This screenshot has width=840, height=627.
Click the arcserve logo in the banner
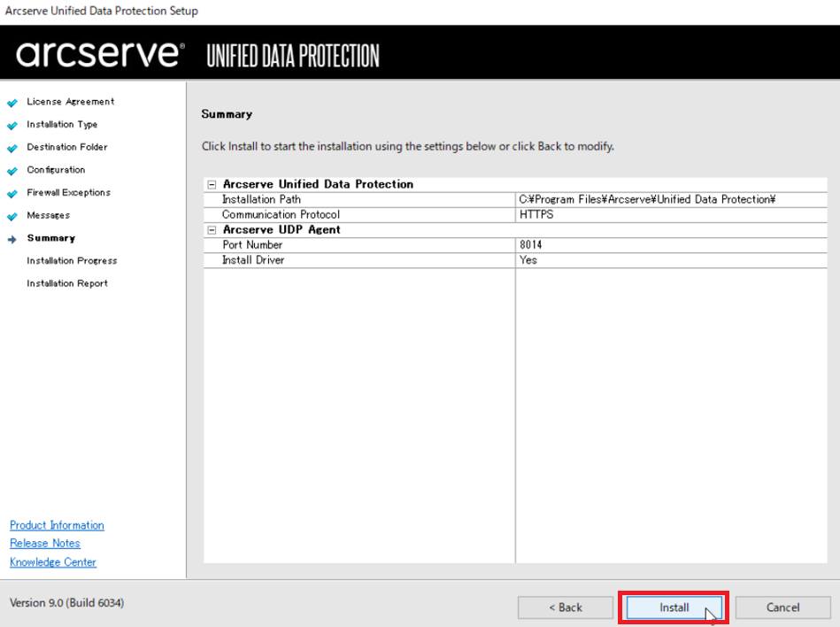[100, 54]
